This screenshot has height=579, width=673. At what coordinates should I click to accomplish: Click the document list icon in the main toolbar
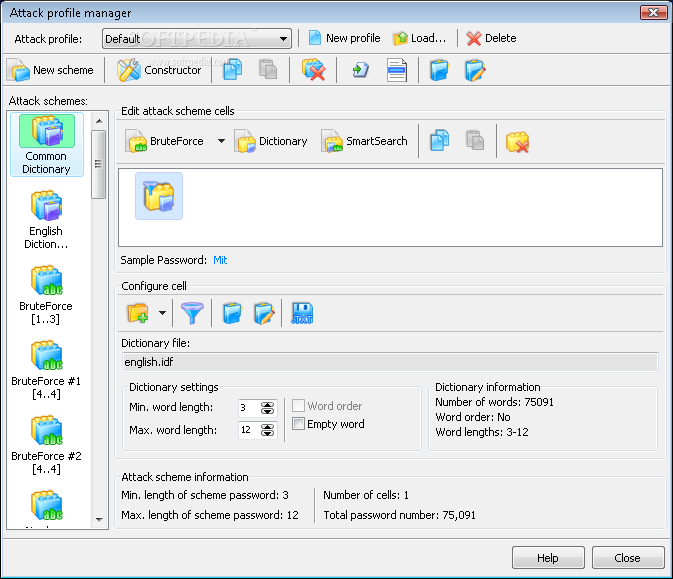click(397, 70)
